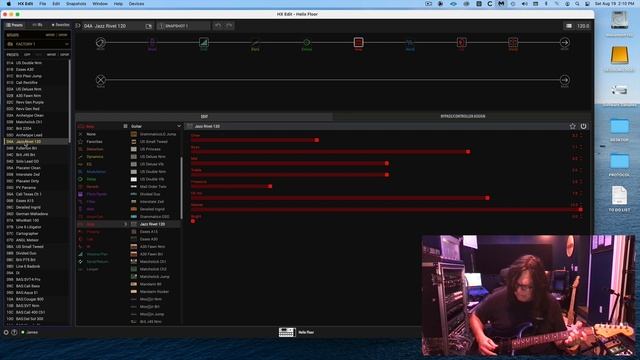The image size is (640, 360).
Task: Open the File menu
Action: [x=42, y=4]
